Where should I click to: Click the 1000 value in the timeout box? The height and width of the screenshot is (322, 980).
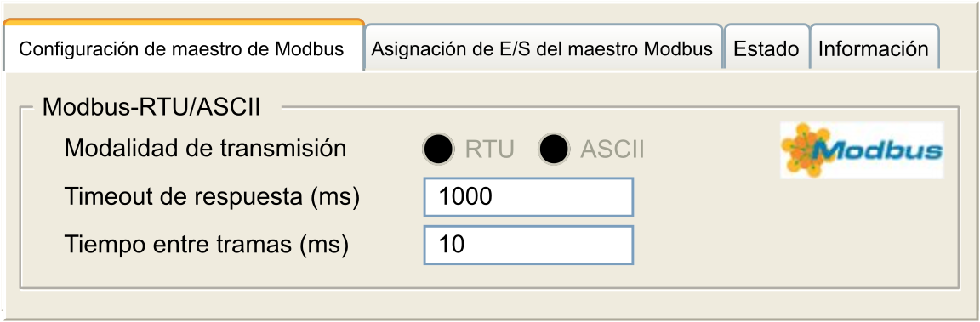click(465, 197)
